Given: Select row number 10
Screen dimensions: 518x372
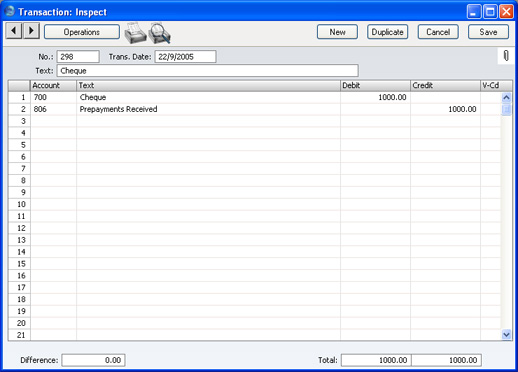Looking at the screenshot, I should click(x=19, y=204).
